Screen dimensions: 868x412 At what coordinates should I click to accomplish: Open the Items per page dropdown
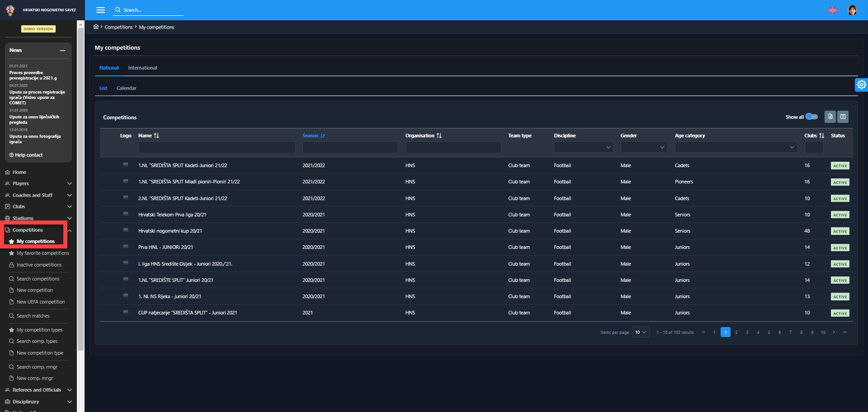click(641, 332)
